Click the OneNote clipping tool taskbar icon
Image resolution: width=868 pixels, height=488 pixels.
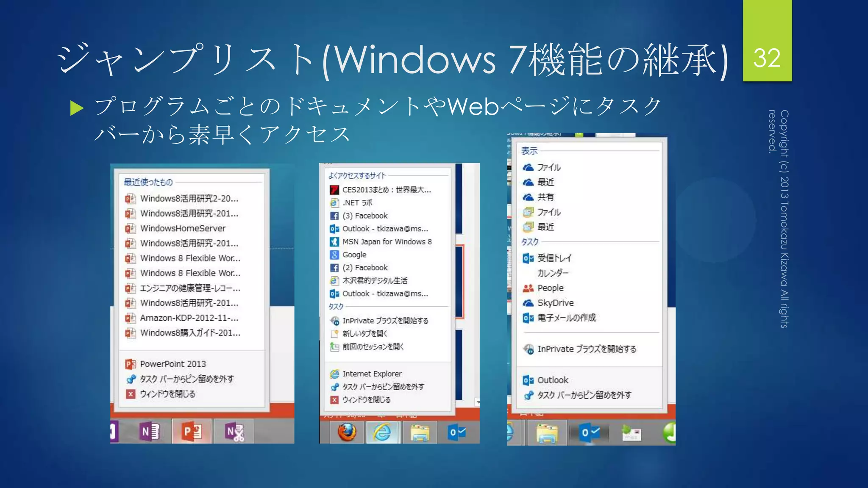[x=234, y=432]
